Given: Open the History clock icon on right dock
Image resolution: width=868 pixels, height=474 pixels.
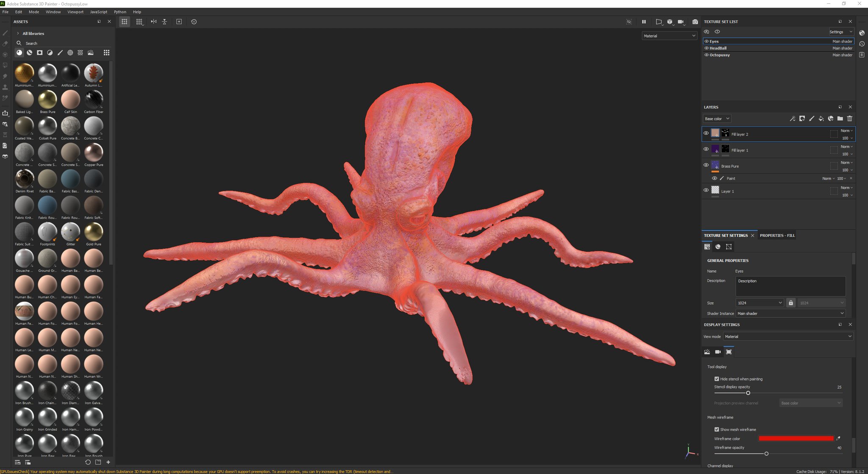Looking at the screenshot, I should click(862, 44).
